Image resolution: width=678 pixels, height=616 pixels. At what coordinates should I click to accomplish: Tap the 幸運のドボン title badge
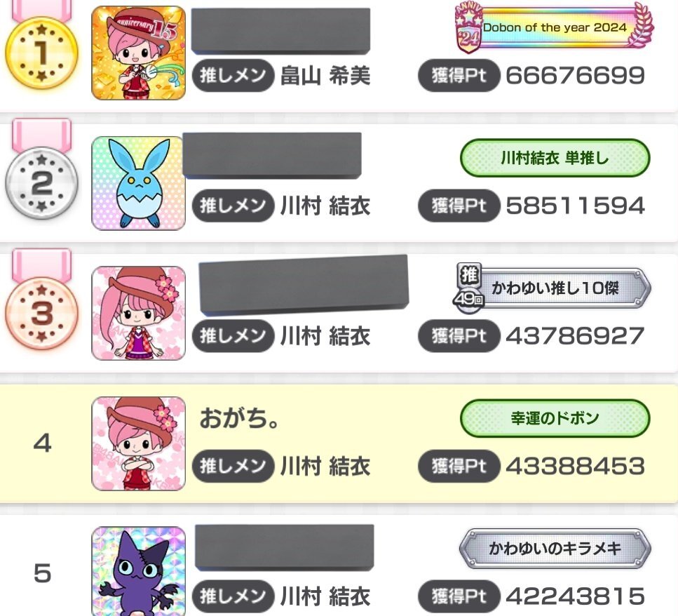555,418
